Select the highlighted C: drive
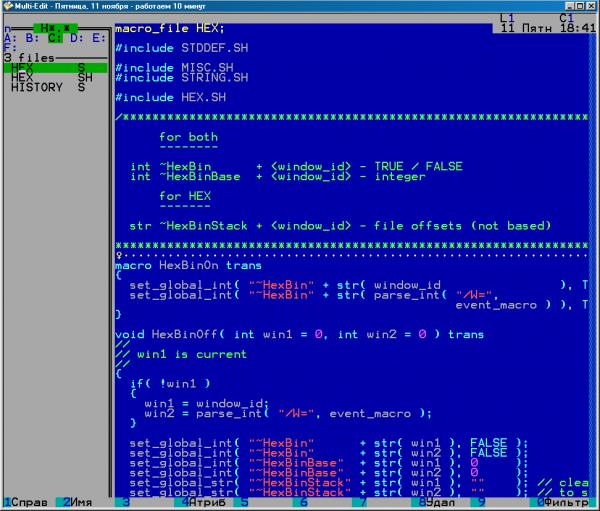This screenshot has height=511, width=600. tap(55, 38)
